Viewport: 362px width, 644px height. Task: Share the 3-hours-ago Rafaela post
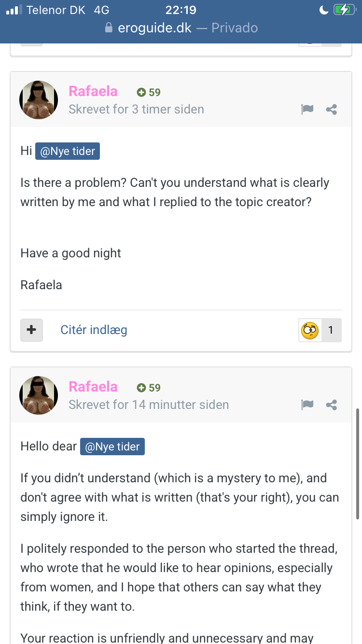[332, 110]
